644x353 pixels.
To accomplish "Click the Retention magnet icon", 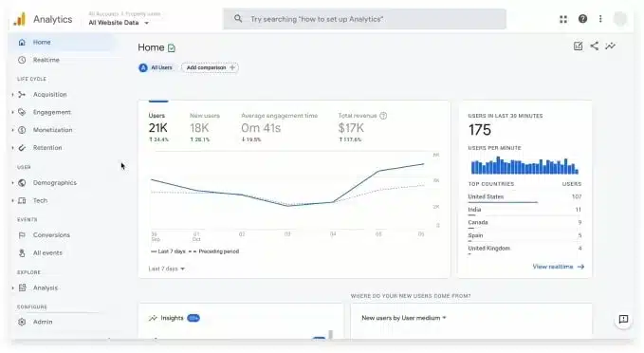I will click(x=22, y=147).
